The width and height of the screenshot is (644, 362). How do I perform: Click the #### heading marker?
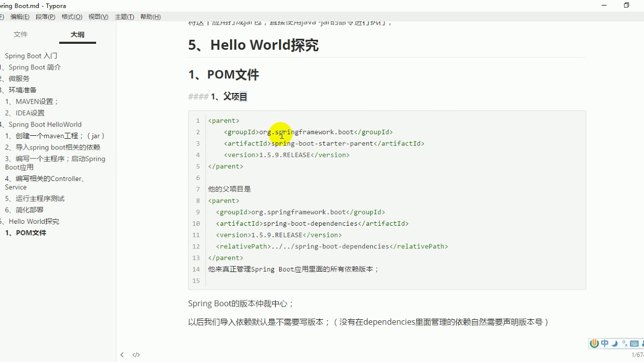(x=198, y=97)
